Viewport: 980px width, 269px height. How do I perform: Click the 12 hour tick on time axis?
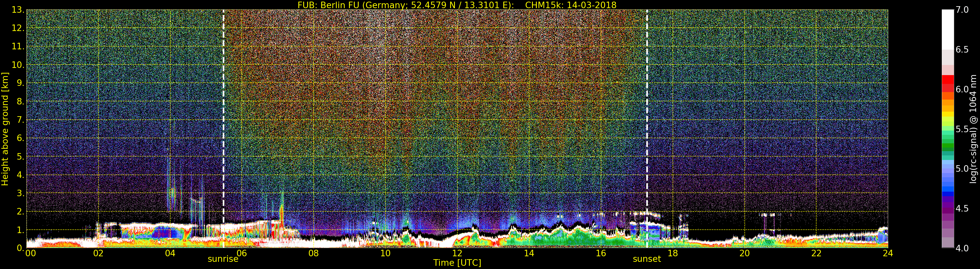click(x=457, y=253)
